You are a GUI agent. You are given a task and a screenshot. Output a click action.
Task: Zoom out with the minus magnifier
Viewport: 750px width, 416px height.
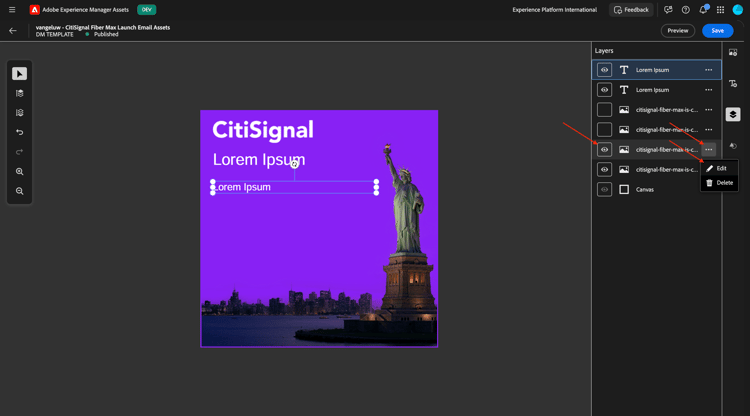pos(20,191)
